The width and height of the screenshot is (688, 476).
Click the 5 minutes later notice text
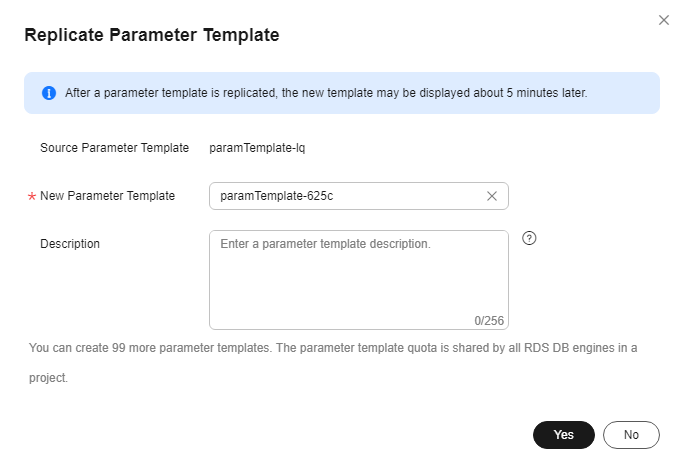325,93
